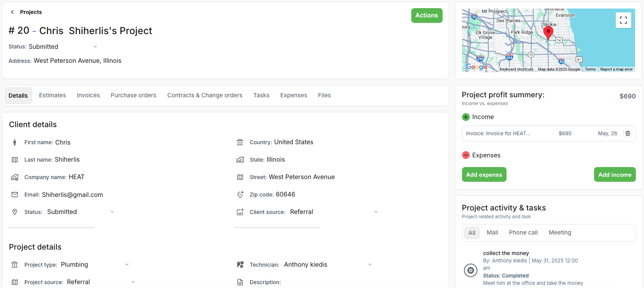Open the header Status dropdown
644x288 pixels.
pos(63,47)
